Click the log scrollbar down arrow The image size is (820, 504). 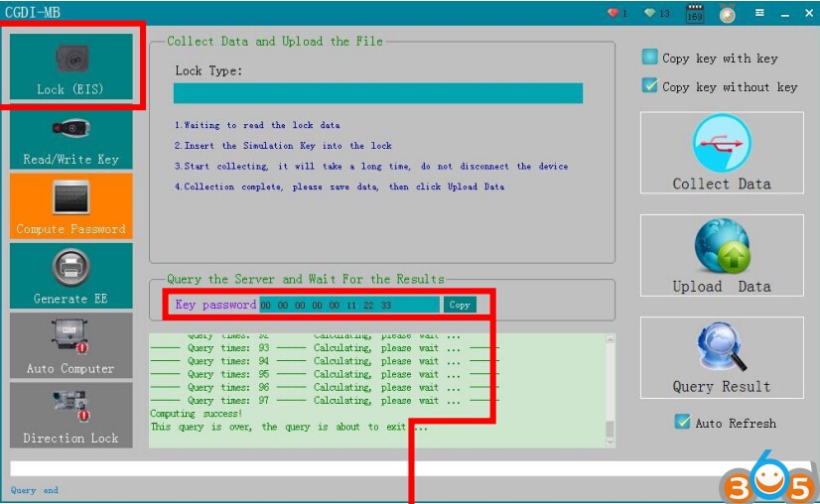tap(610, 442)
